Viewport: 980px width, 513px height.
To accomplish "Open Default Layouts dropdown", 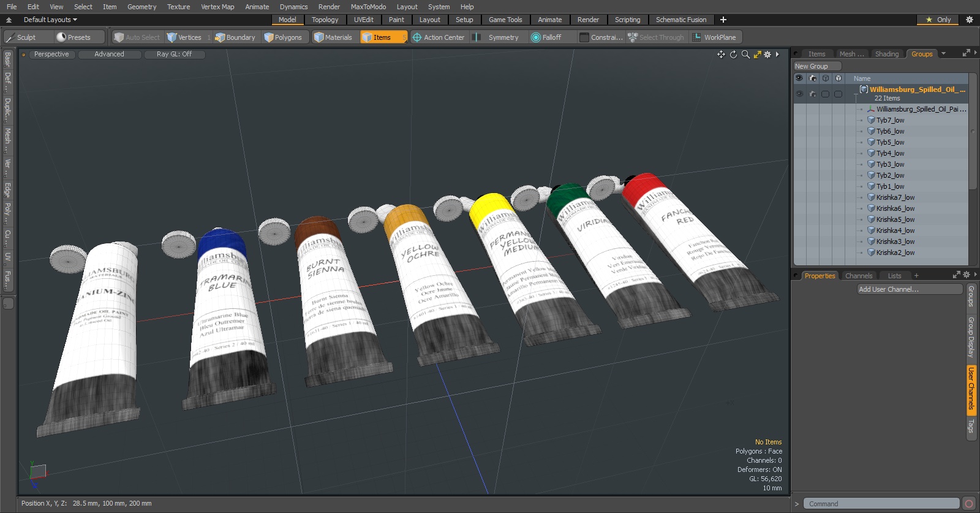I will pyautogui.click(x=50, y=20).
